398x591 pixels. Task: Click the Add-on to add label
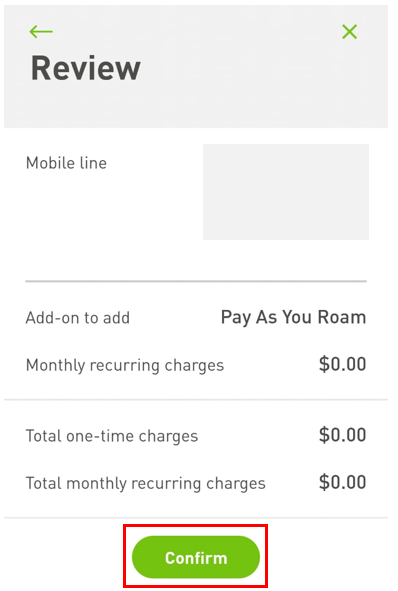point(78,318)
